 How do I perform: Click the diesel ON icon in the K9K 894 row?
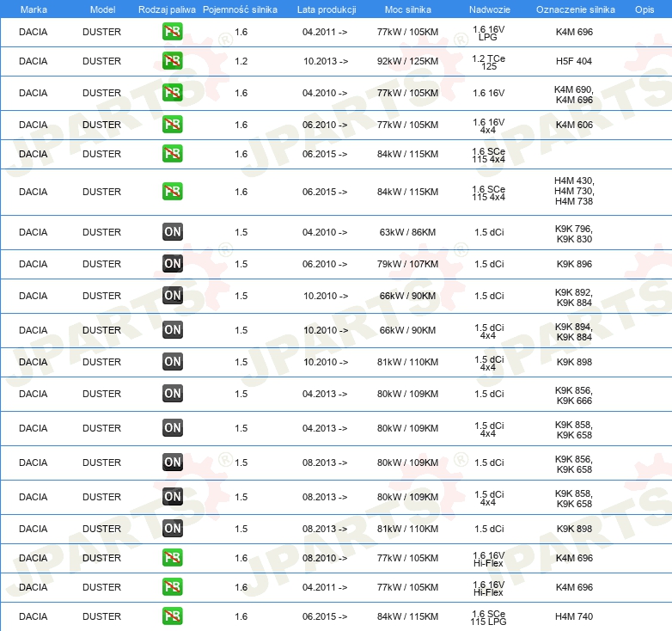click(x=173, y=330)
